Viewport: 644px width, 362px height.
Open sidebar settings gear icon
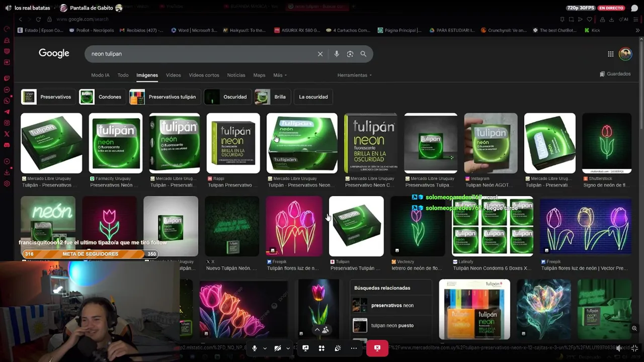[7, 184]
